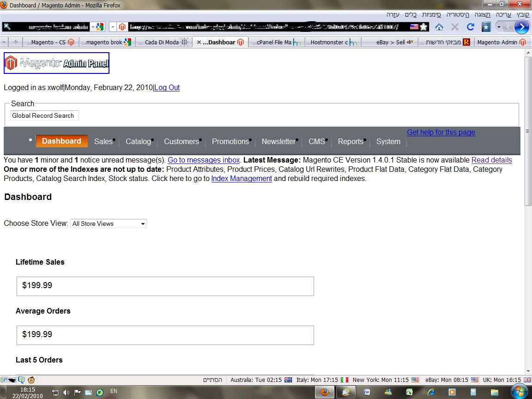Switch to the eBay > Sell tab

point(389,42)
